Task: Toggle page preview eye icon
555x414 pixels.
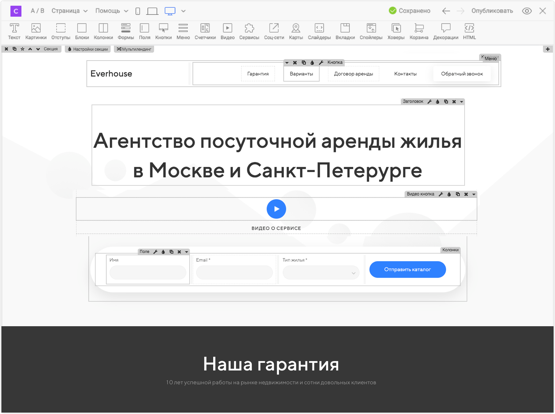Action: click(x=527, y=11)
